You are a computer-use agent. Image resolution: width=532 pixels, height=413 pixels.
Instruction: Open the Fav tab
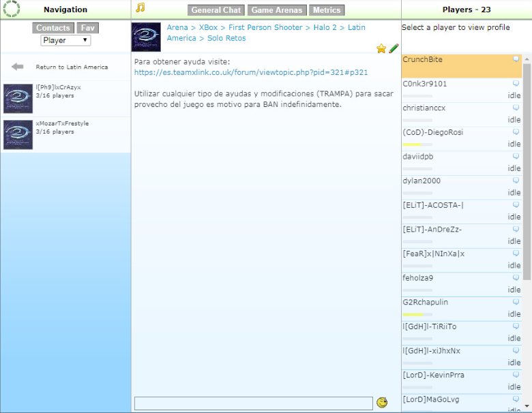click(88, 28)
